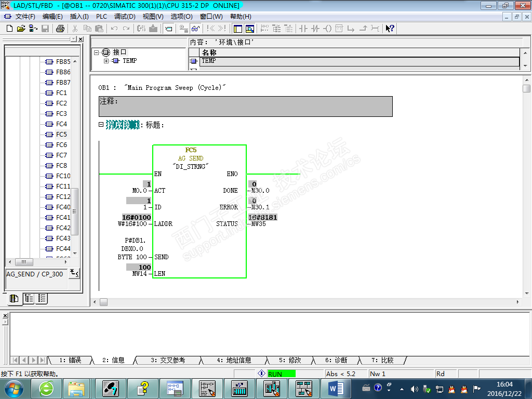
Task: Click editor horizontal scrollbar right arrow
Action: 518,302
